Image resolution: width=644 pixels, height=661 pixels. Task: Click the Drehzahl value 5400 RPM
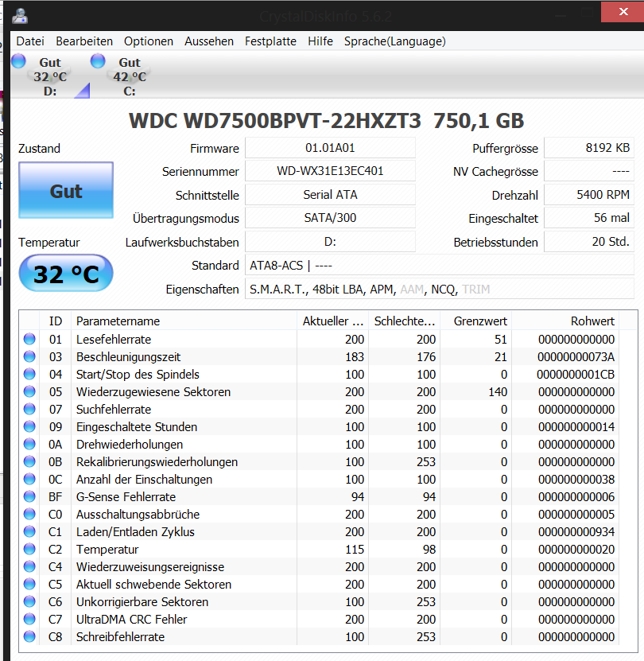point(589,195)
